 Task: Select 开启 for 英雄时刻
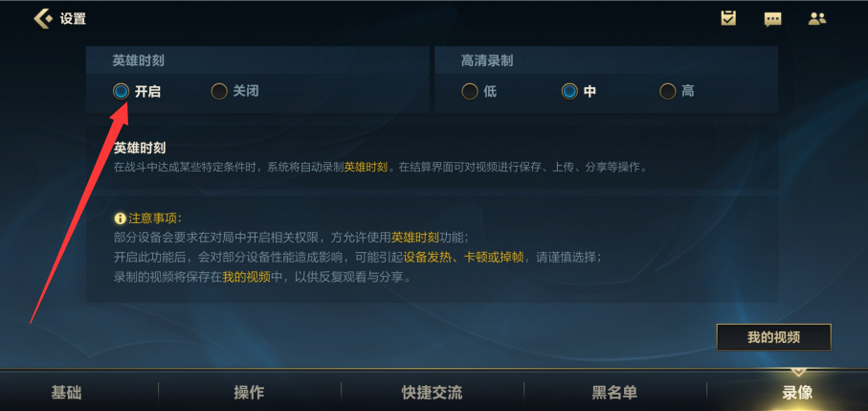(x=122, y=91)
